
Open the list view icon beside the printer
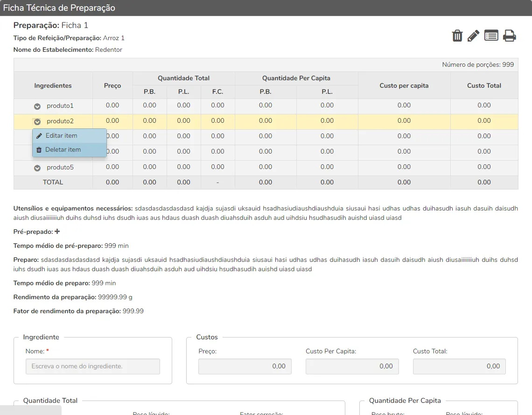click(491, 35)
